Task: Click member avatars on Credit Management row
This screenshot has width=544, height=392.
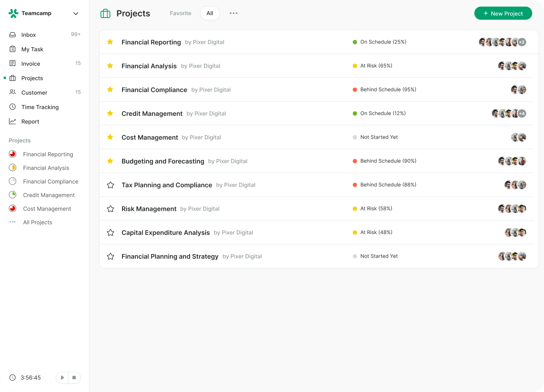Action: (508, 114)
